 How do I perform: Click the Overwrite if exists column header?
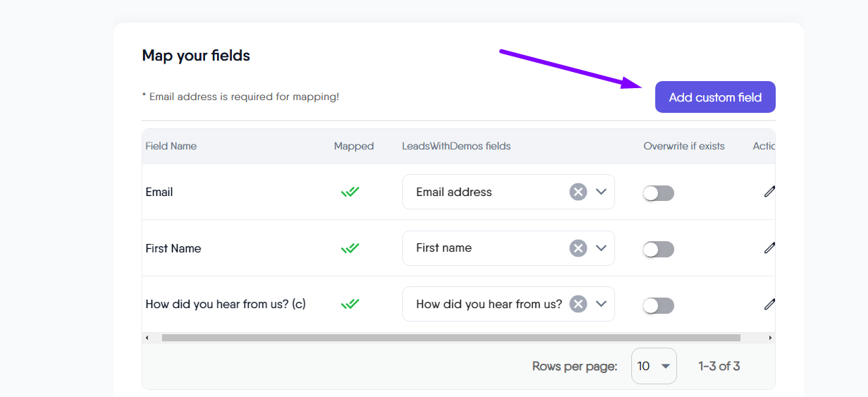pos(683,146)
